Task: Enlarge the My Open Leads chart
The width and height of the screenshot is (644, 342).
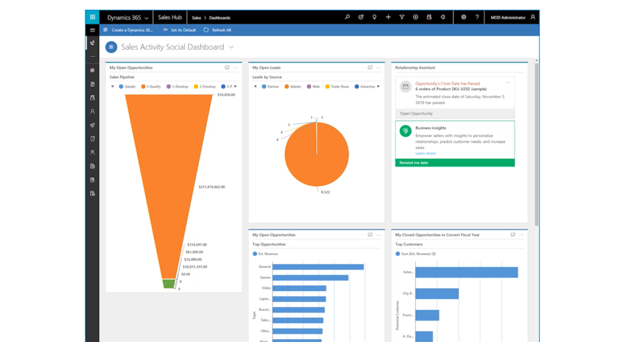Action: 370,68
